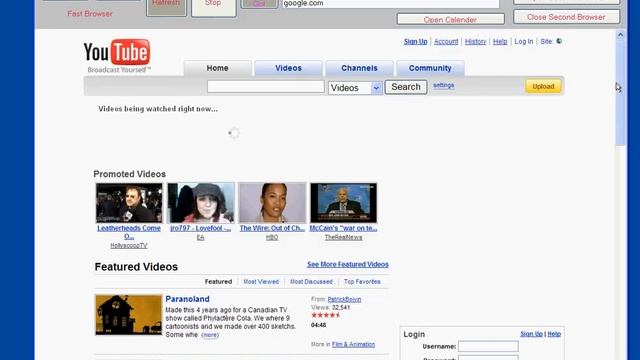640x360 pixels.
Task: Open McCain's "war on te... link
Action: [343, 229]
